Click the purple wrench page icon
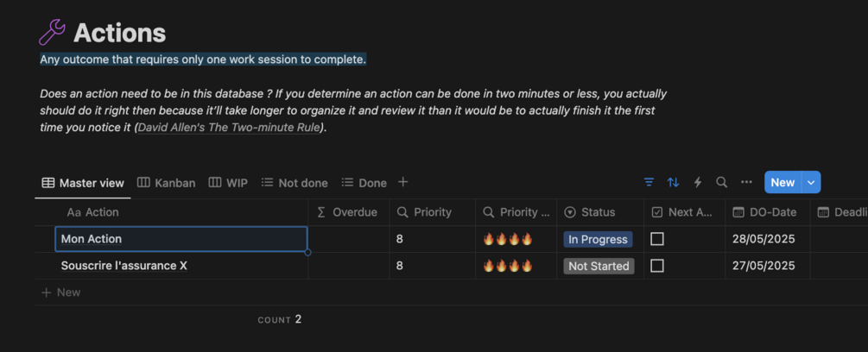This screenshot has height=352, width=868. tap(53, 34)
